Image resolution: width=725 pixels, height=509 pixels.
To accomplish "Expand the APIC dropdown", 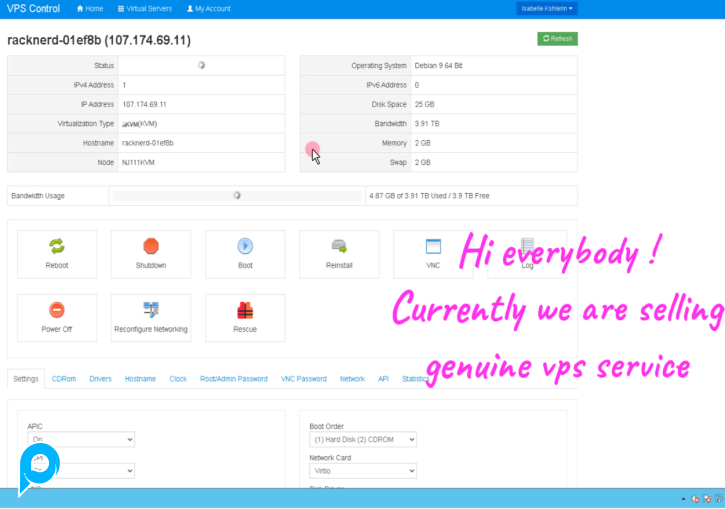I will (81, 439).
